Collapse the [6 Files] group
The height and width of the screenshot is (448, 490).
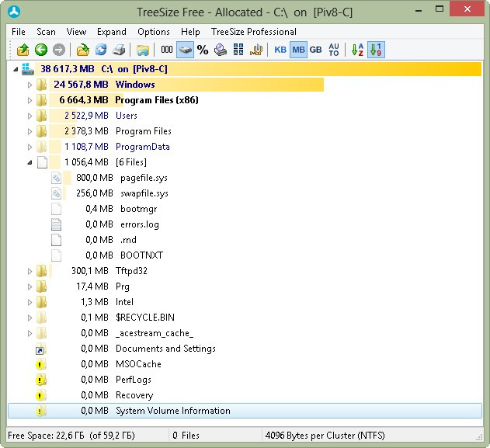coord(30,162)
